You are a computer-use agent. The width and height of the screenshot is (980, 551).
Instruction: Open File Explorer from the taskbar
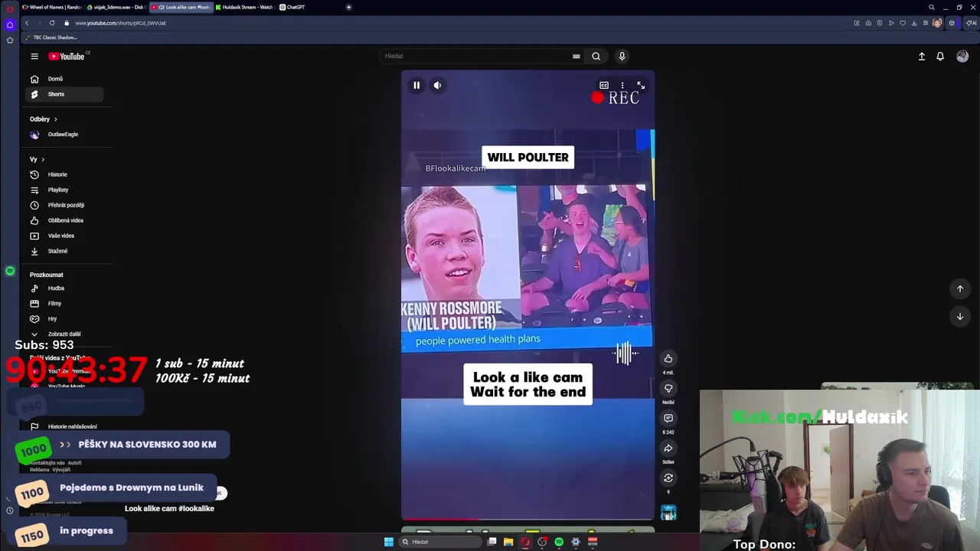point(508,542)
